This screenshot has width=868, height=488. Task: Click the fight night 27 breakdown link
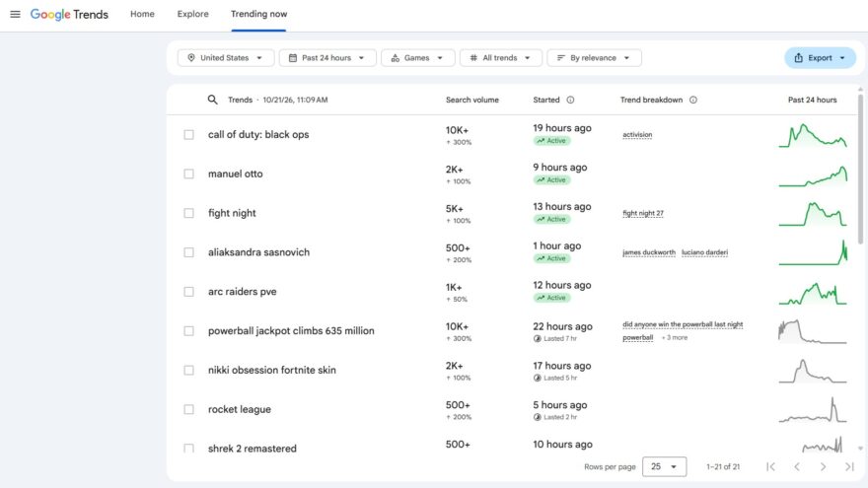643,213
